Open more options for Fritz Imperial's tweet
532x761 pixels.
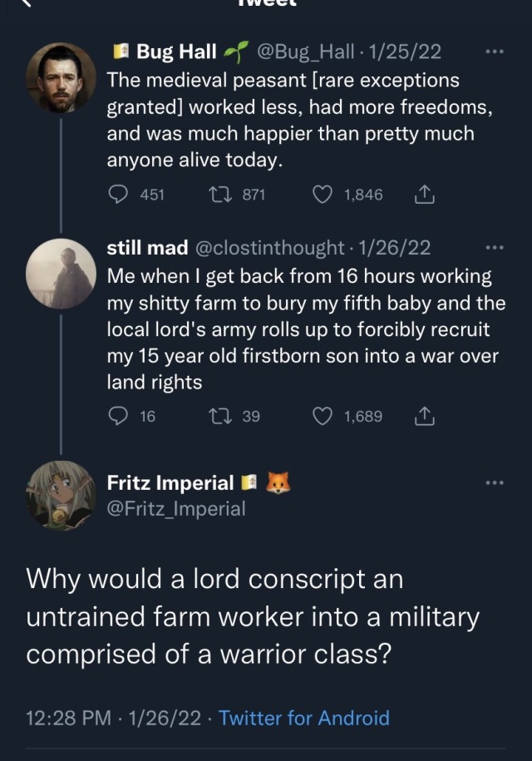tap(494, 482)
